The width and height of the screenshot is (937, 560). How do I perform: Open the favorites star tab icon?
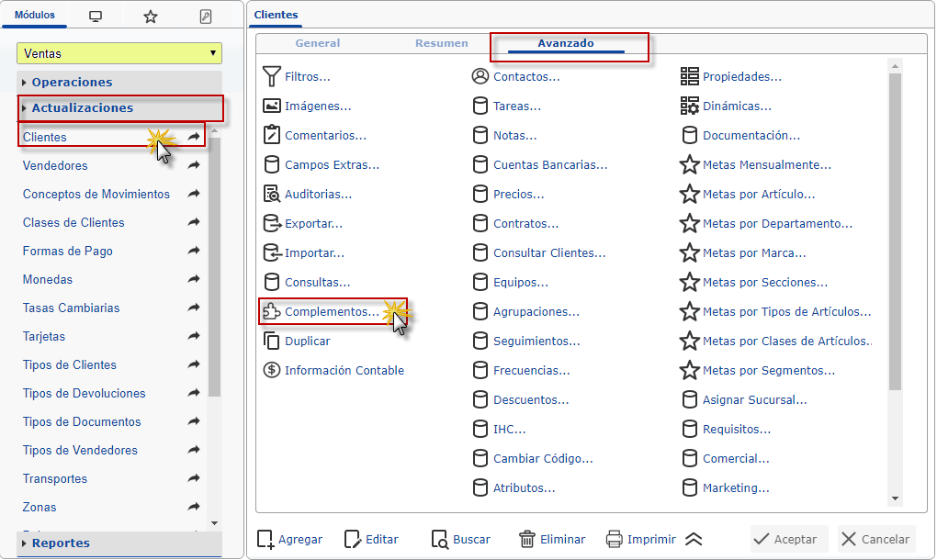pyautogui.click(x=150, y=17)
